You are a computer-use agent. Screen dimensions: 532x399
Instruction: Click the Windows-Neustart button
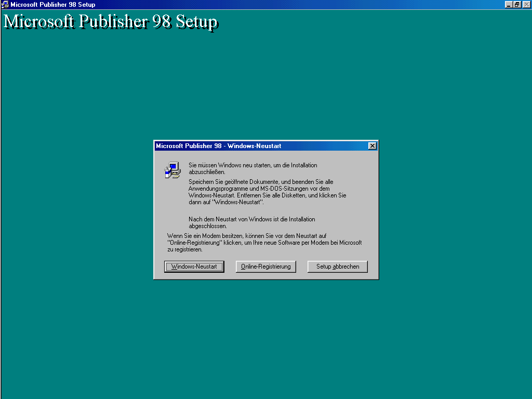(x=194, y=267)
